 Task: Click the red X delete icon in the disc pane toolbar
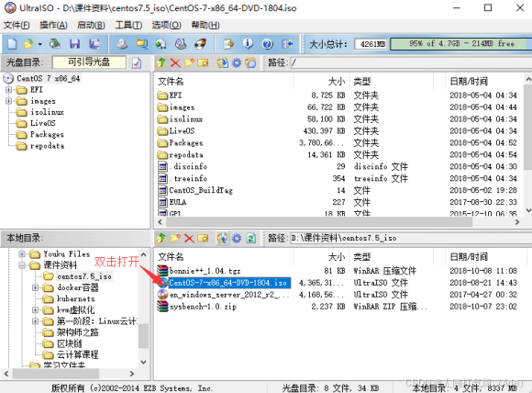point(175,62)
